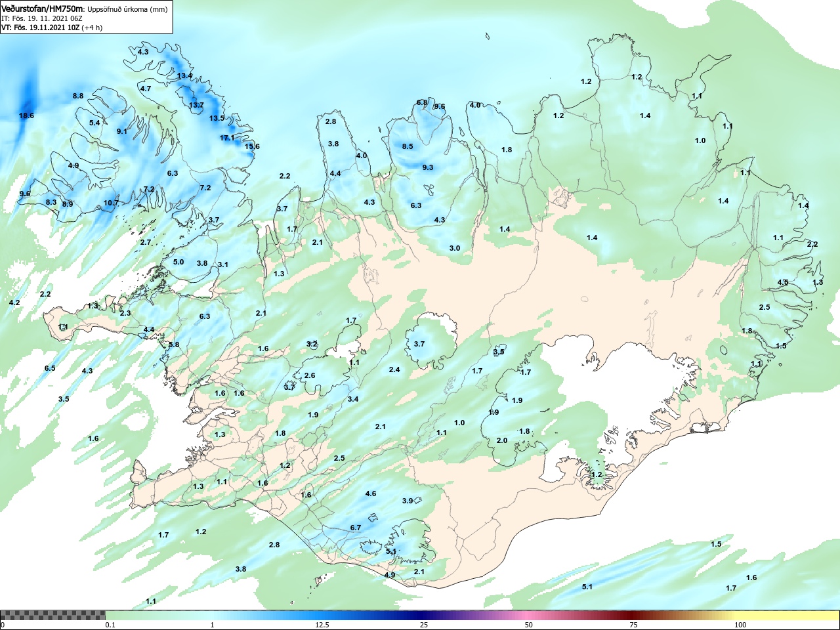Viewport: 840px width, 630px height.
Task: Click the 8.5 value on the map
Action: pyautogui.click(x=408, y=146)
